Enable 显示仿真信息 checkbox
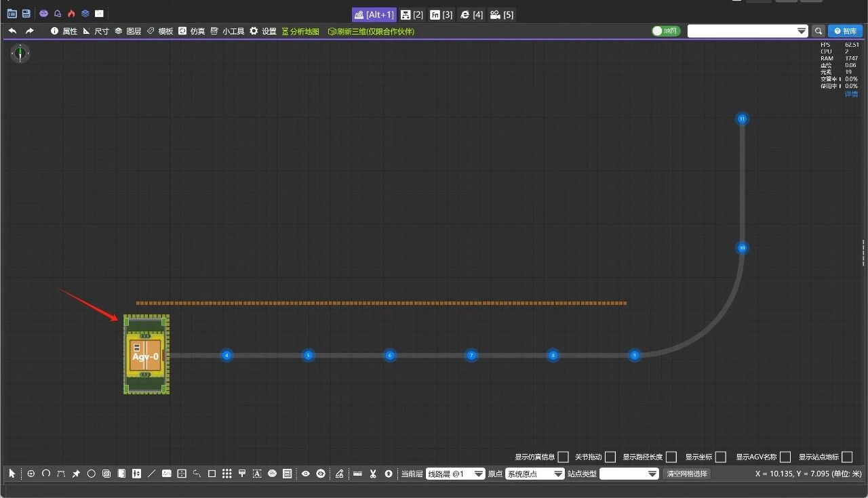 pos(563,457)
